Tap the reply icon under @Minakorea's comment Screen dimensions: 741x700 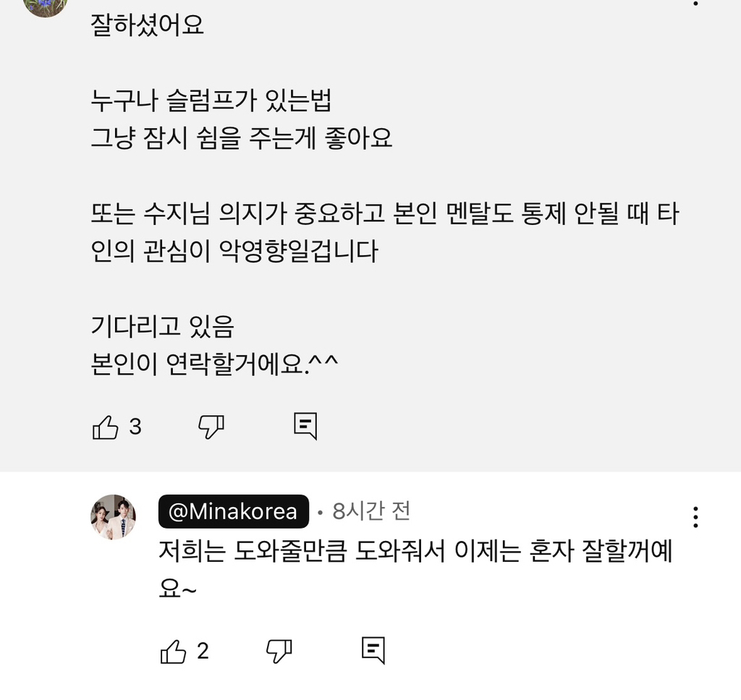pos(373,651)
